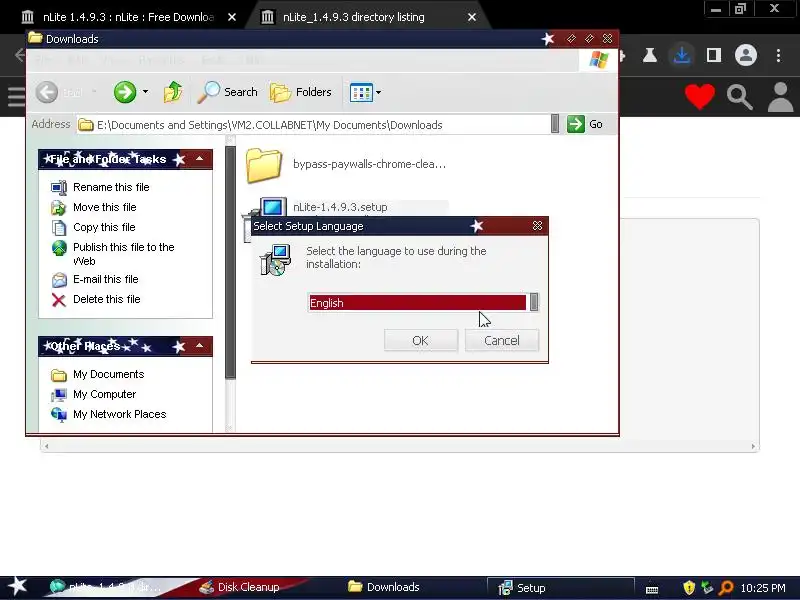This screenshot has width=800, height=600.
Task: Click the address bar path field
Action: (x=313, y=125)
